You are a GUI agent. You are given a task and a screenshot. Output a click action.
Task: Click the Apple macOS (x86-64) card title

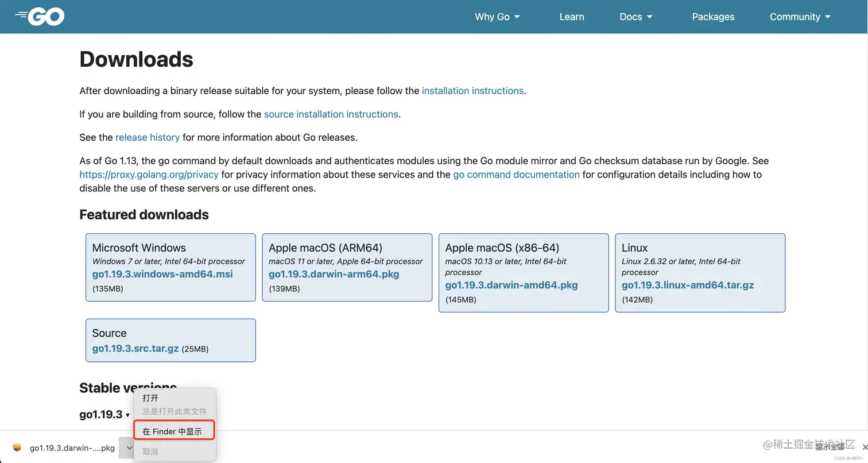pyautogui.click(x=502, y=248)
